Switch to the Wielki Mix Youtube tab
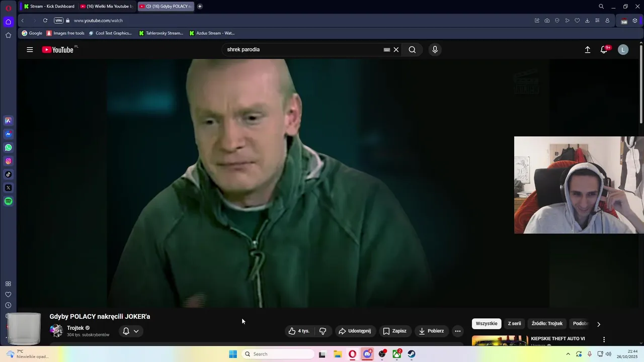644x362 pixels. tap(107, 7)
